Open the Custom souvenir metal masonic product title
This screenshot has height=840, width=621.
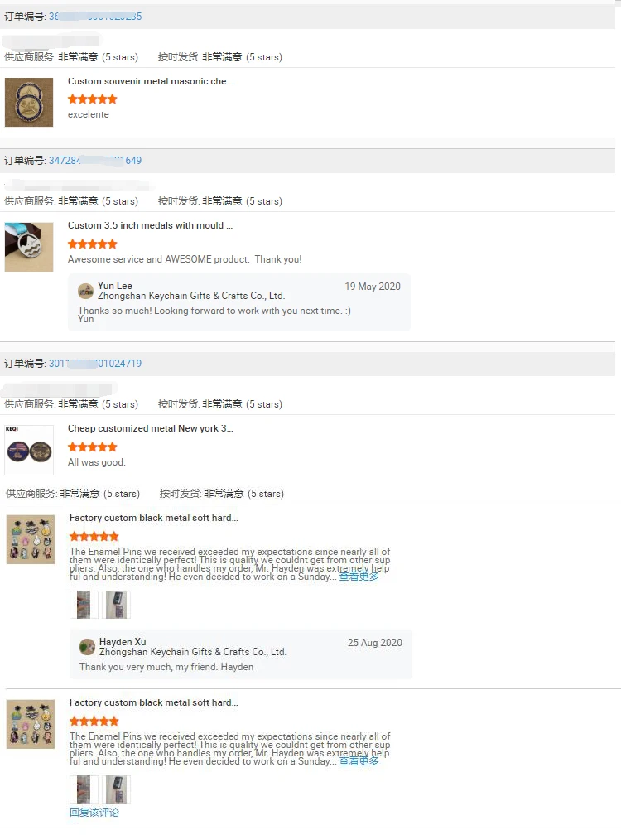[151, 81]
